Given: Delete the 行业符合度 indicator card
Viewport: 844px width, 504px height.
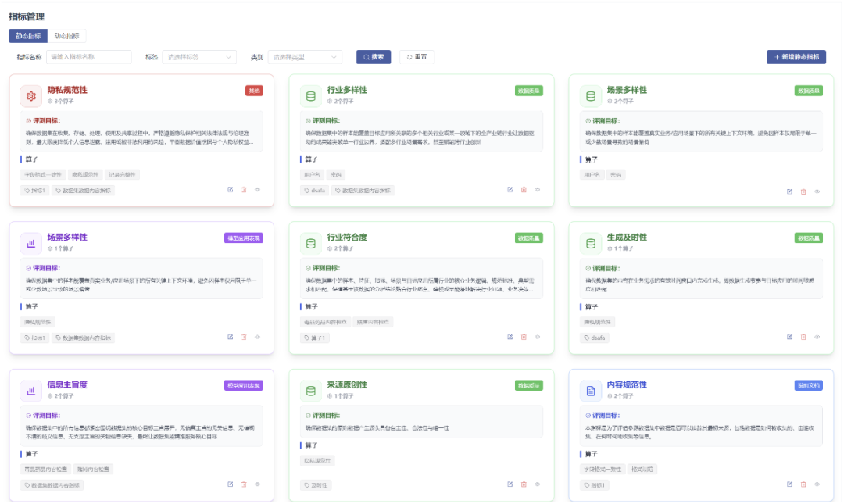Looking at the screenshot, I should [x=524, y=337].
